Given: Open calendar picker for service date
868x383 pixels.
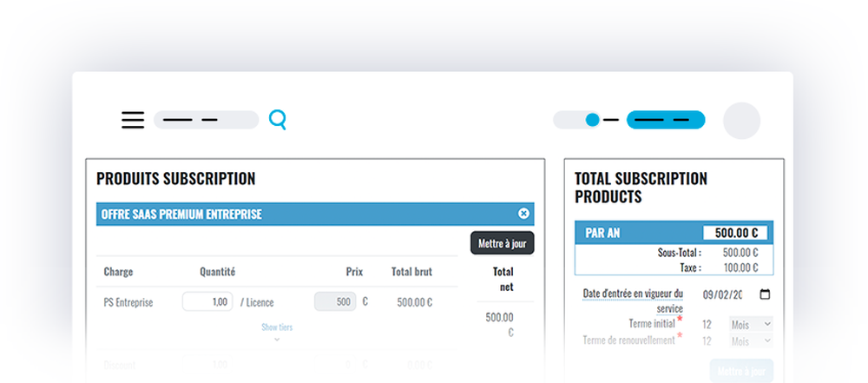Looking at the screenshot, I should [x=765, y=294].
